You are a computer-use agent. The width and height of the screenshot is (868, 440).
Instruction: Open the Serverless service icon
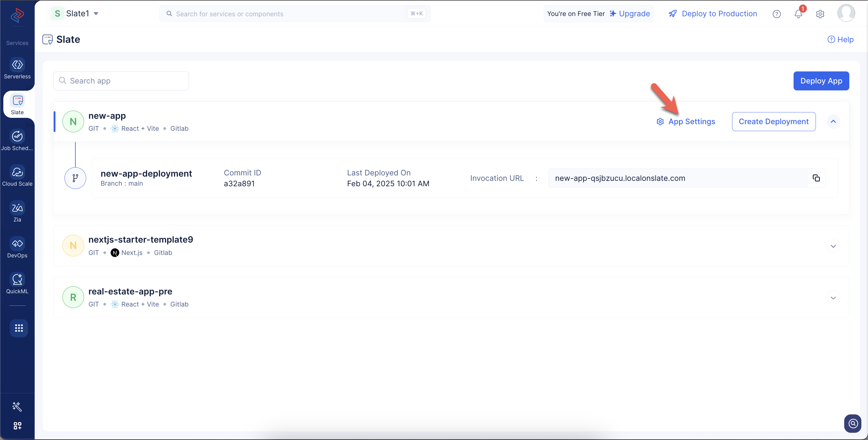point(17,65)
